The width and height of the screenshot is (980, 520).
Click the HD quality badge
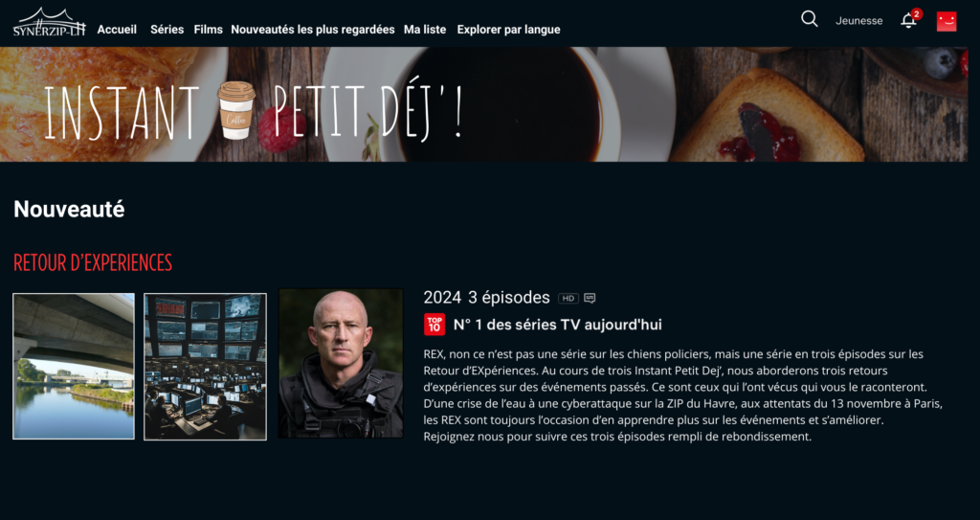[568, 299]
